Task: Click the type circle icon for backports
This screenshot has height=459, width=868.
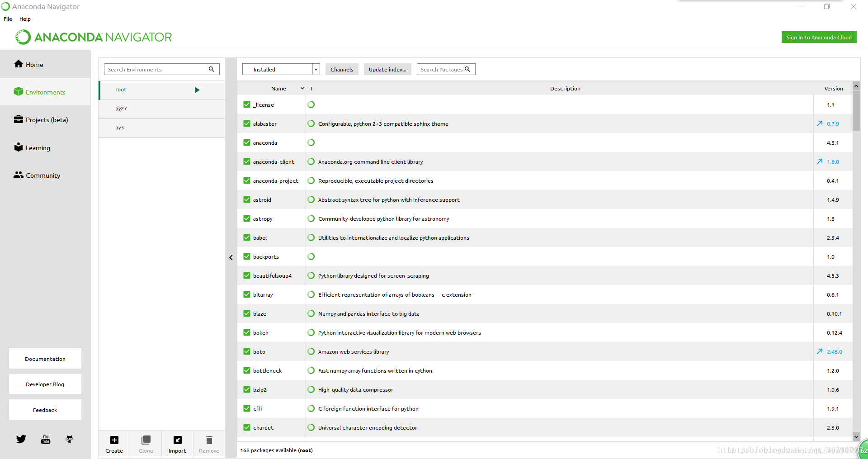Action: pyautogui.click(x=311, y=256)
